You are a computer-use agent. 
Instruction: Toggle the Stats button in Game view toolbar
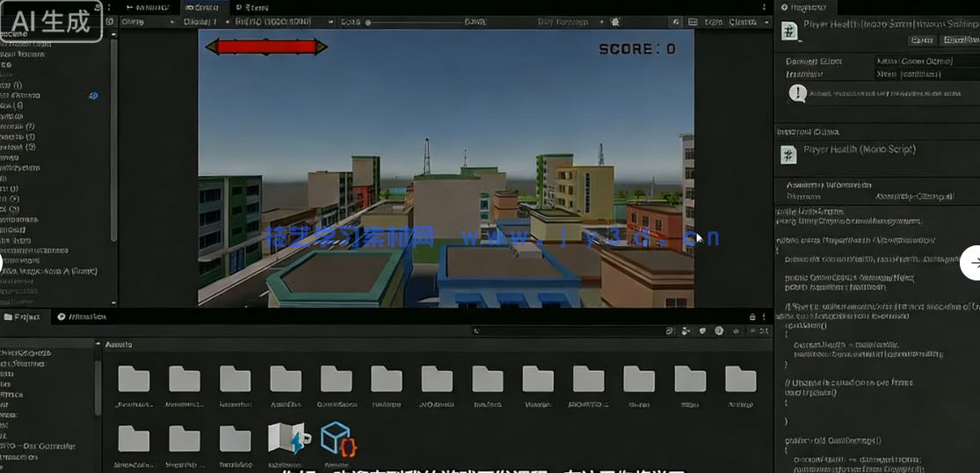click(713, 21)
